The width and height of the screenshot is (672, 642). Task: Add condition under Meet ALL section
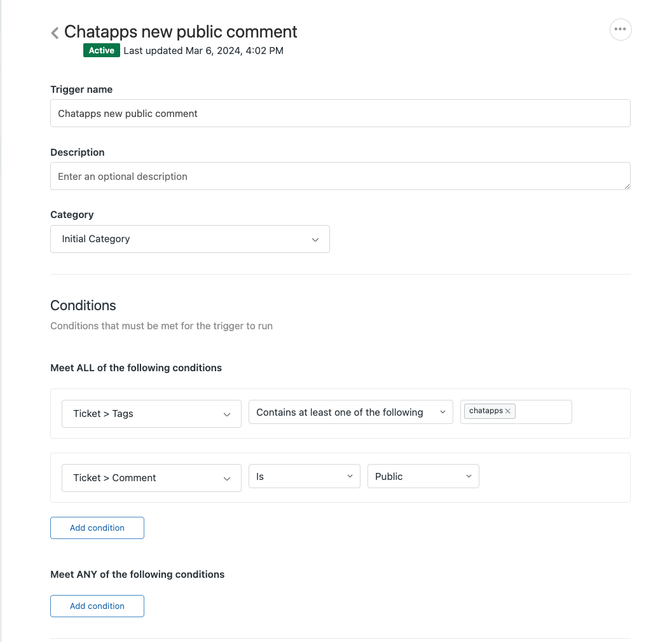[97, 528]
